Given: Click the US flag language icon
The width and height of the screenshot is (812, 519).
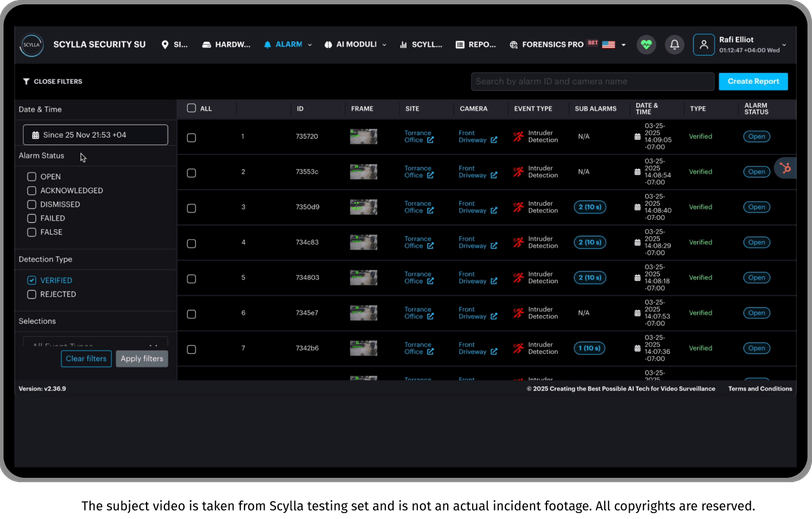Looking at the screenshot, I should [x=608, y=45].
